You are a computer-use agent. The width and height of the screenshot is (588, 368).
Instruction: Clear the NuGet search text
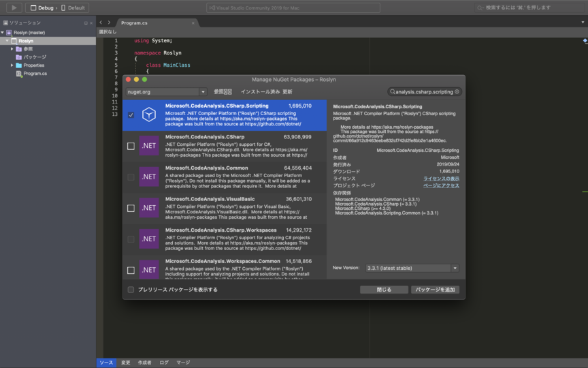pyautogui.click(x=457, y=91)
